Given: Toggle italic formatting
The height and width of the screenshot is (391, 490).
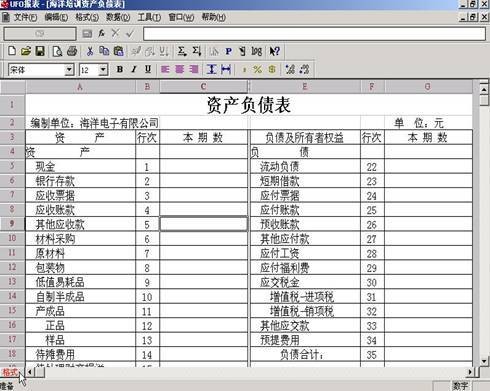Looking at the screenshot, I should [134, 69].
